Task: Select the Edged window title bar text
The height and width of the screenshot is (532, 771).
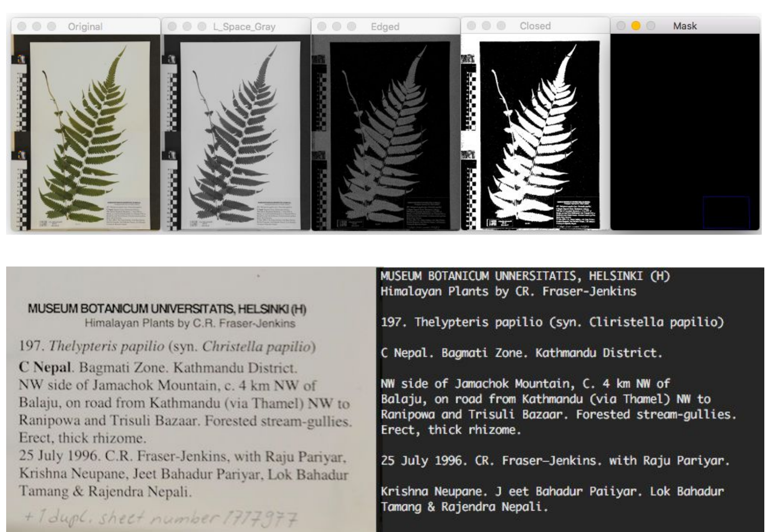Action: [385, 27]
